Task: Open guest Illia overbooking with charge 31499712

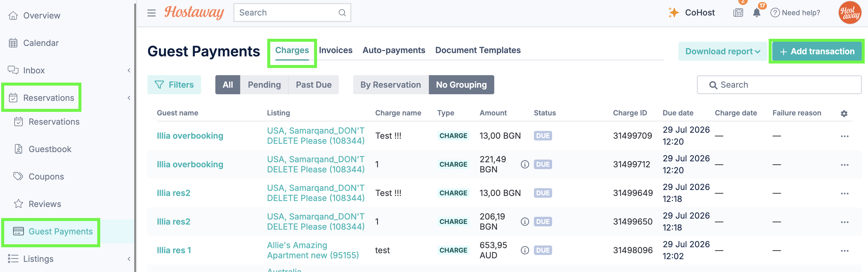Action: tap(190, 164)
